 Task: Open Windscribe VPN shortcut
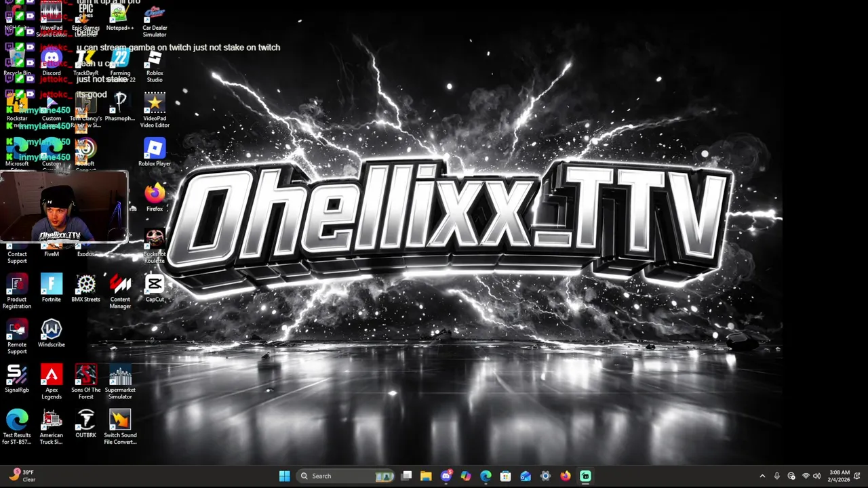point(52,334)
